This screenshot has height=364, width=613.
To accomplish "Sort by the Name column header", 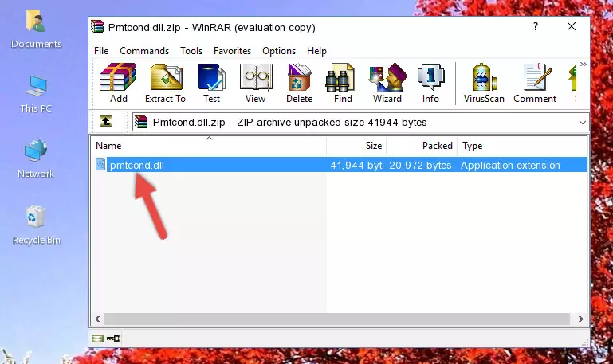I will [x=209, y=146].
